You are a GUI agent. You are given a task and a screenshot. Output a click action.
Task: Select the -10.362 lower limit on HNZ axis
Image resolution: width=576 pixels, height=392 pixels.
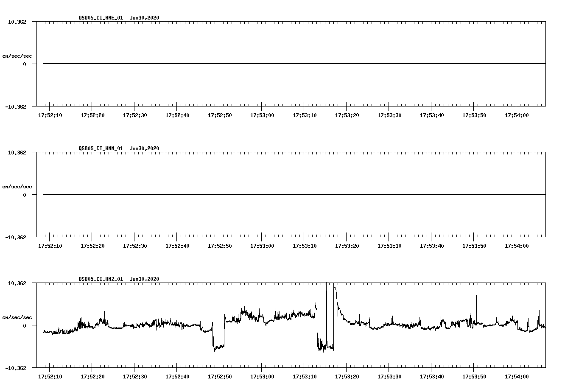click(x=16, y=368)
